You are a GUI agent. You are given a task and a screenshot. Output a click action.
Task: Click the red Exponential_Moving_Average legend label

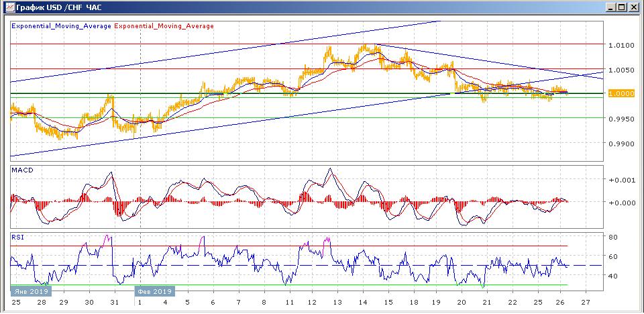click(164, 26)
